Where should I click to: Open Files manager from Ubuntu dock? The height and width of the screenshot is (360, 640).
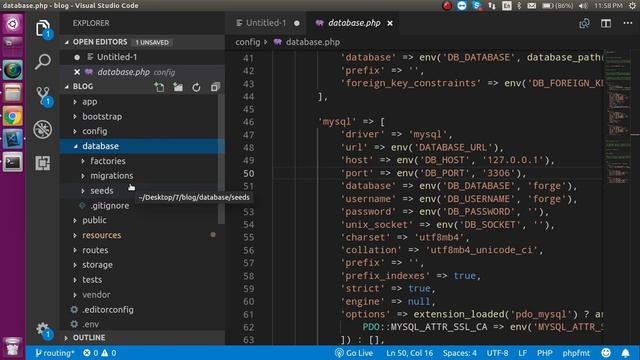[x=13, y=93]
